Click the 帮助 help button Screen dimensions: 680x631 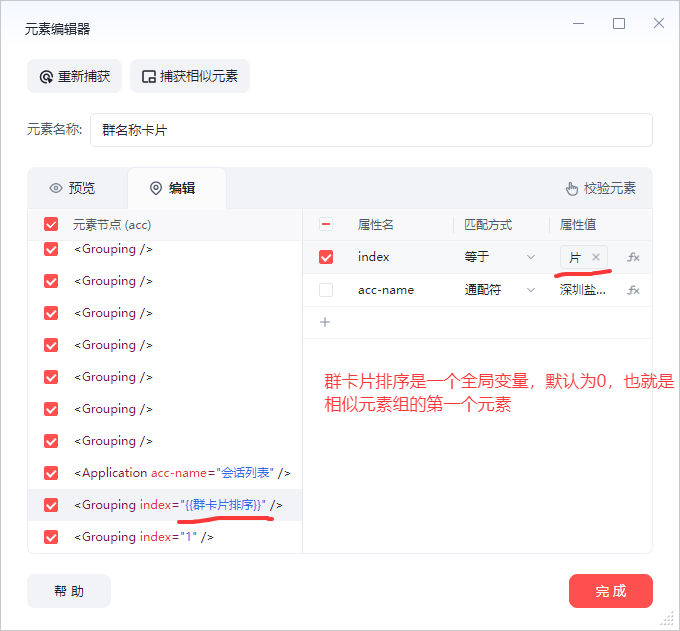69,591
